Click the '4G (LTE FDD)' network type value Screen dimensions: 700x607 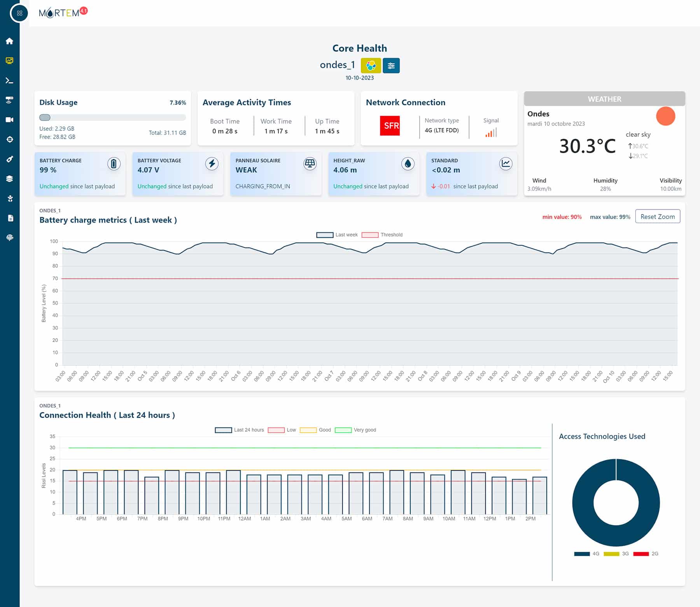pos(442,130)
